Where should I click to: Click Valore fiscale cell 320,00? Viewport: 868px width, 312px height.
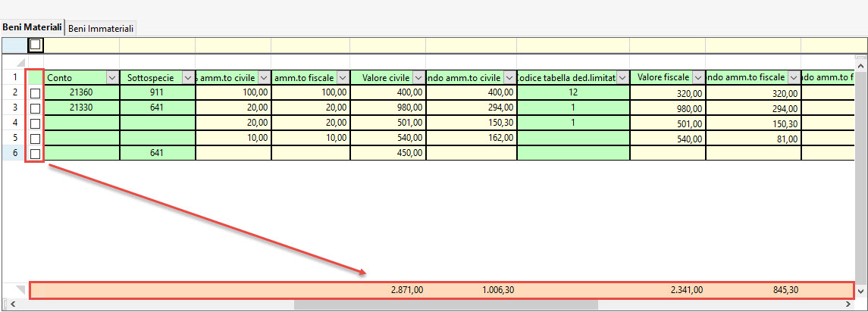[668, 93]
